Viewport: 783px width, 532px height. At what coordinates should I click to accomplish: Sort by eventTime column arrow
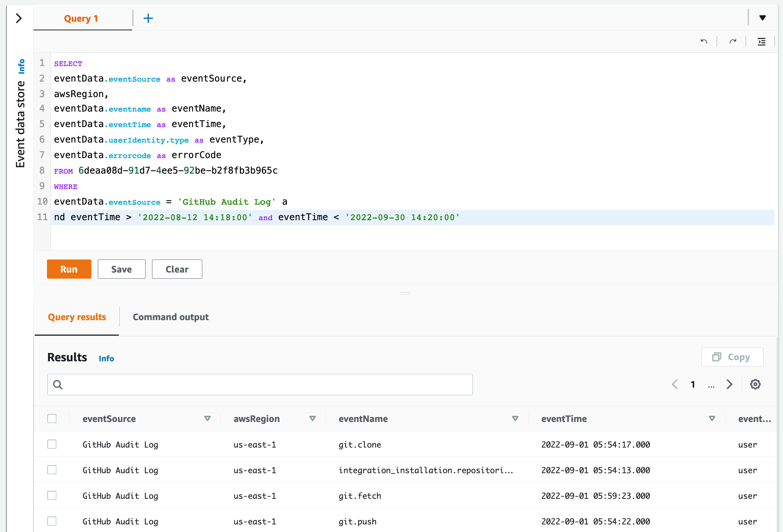pyautogui.click(x=712, y=419)
